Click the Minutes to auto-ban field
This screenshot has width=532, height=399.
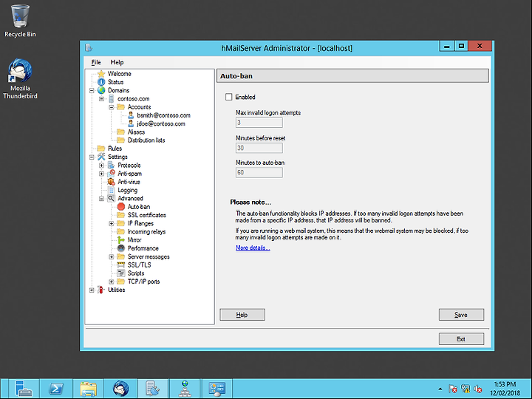[x=259, y=172]
